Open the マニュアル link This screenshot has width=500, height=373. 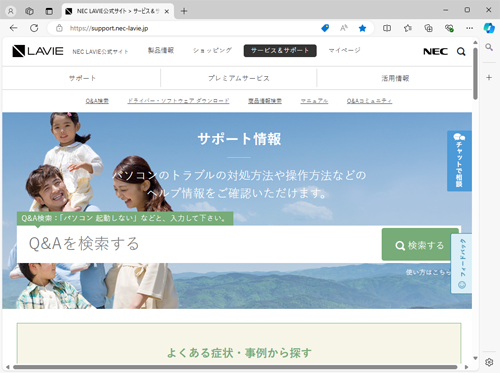(x=314, y=101)
